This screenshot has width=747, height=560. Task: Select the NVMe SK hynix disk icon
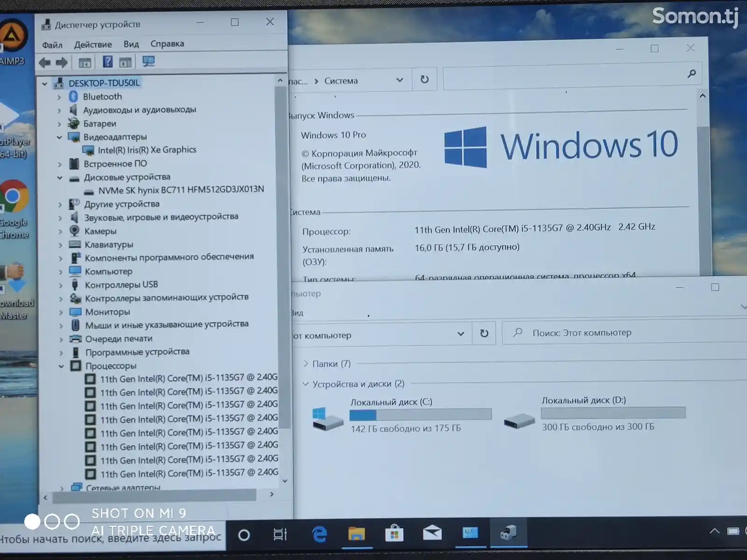[x=89, y=191]
